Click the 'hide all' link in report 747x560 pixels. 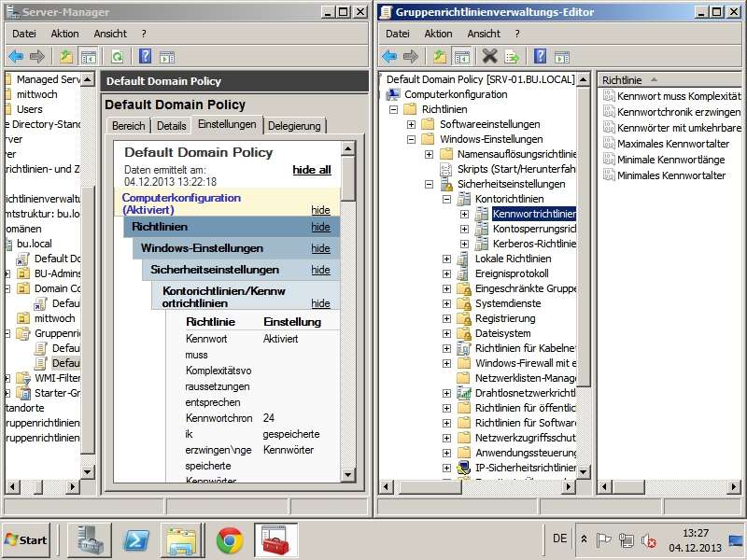(311, 170)
